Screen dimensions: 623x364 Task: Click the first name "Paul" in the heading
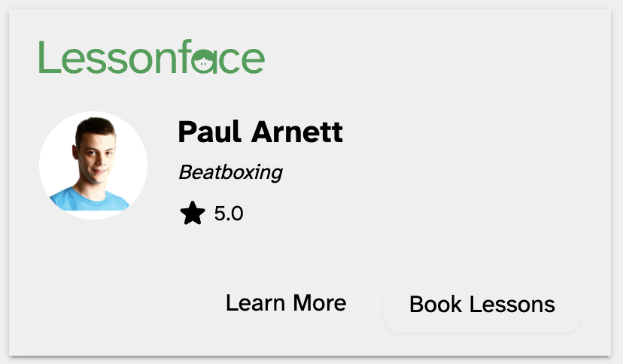[x=210, y=132]
